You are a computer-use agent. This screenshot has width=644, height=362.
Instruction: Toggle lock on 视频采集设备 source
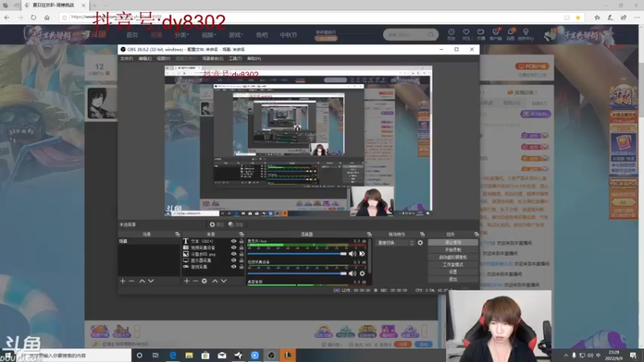coord(242,248)
